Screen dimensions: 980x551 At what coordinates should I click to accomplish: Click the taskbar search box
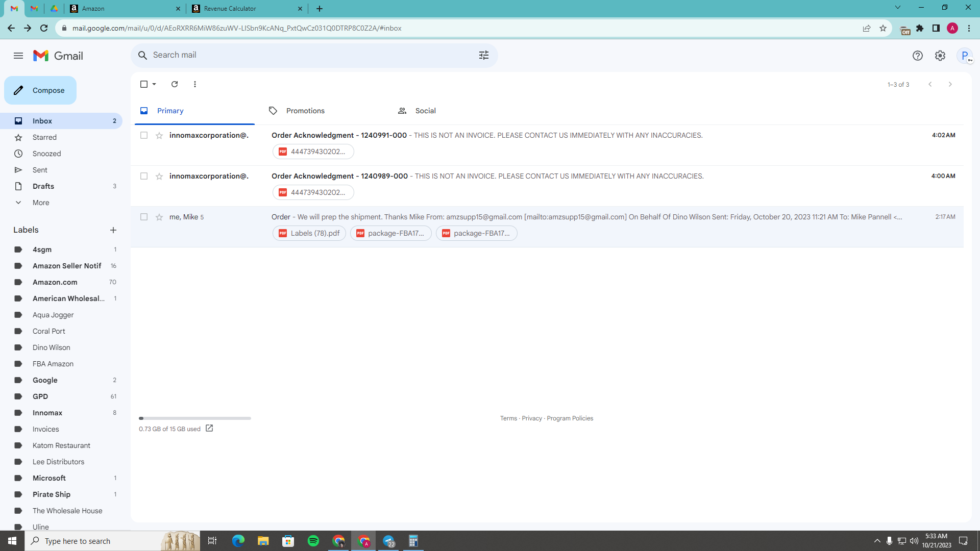pos(112,541)
